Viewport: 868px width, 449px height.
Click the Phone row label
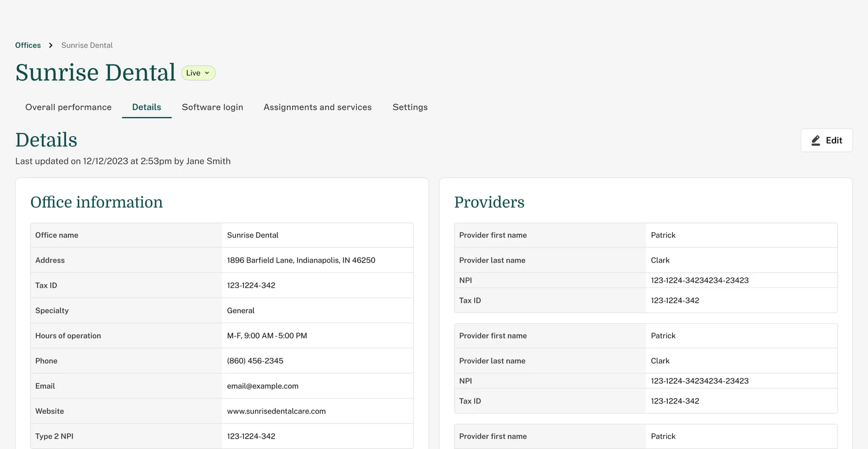click(46, 361)
